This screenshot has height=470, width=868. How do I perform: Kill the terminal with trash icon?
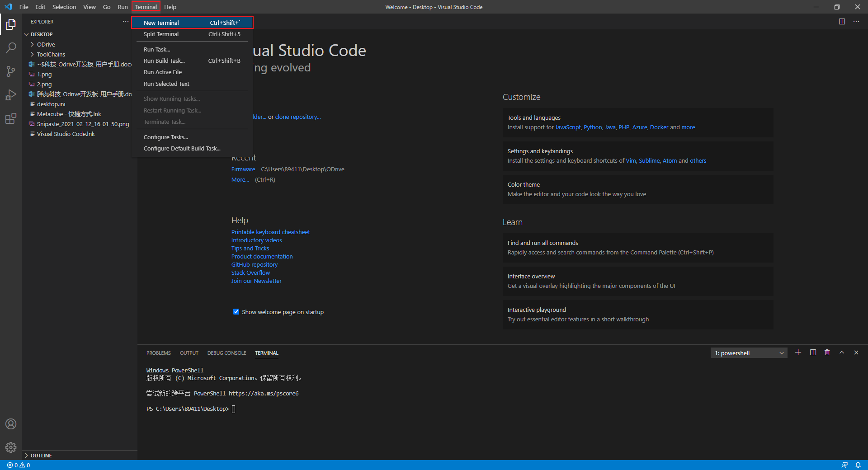tap(827, 352)
